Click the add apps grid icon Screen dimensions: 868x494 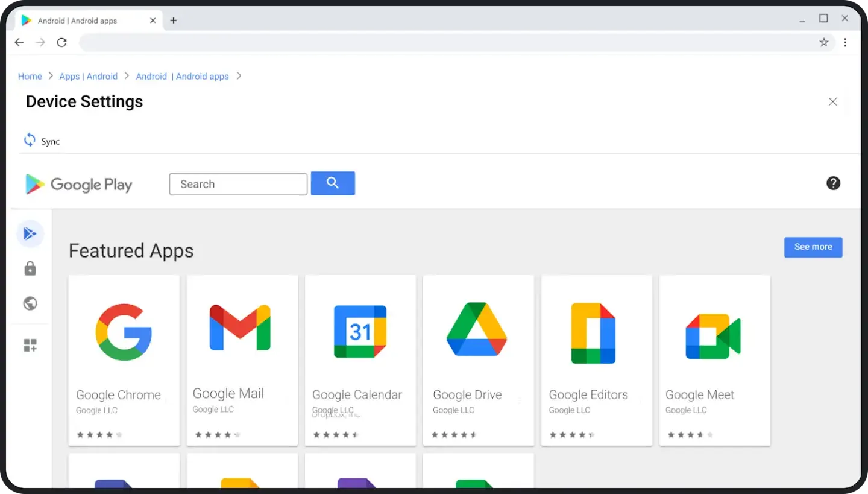tap(30, 344)
